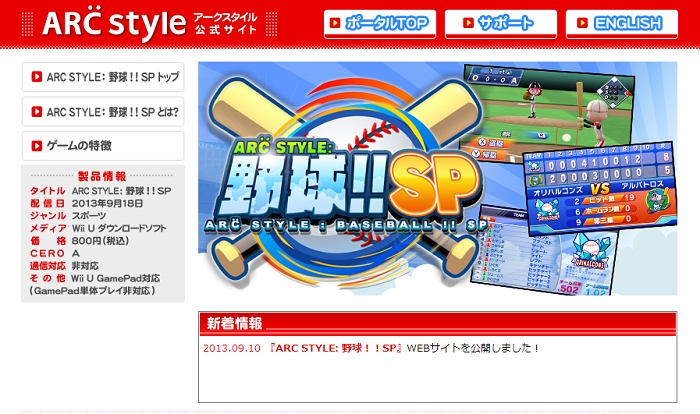The height and width of the screenshot is (414, 700).
Task: Click the 新着情報 section header
Action: click(x=438, y=323)
